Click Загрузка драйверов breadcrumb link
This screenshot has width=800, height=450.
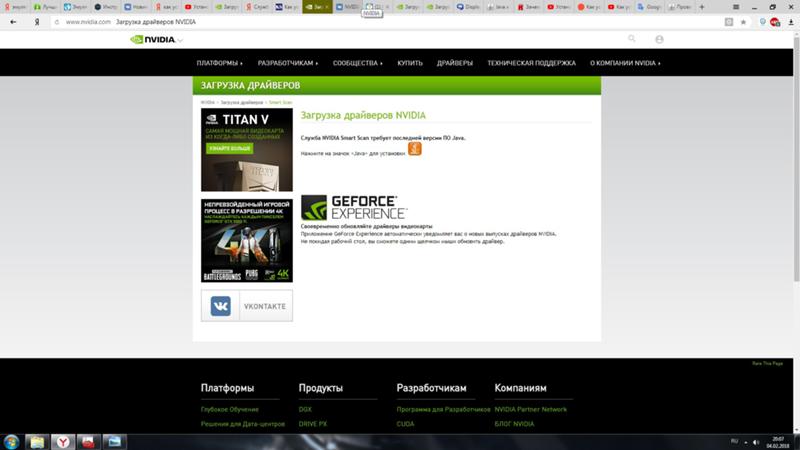[x=242, y=103]
